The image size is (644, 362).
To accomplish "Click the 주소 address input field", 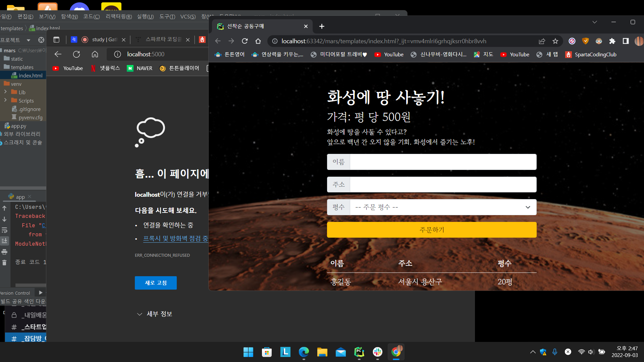I will coord(443,185).
